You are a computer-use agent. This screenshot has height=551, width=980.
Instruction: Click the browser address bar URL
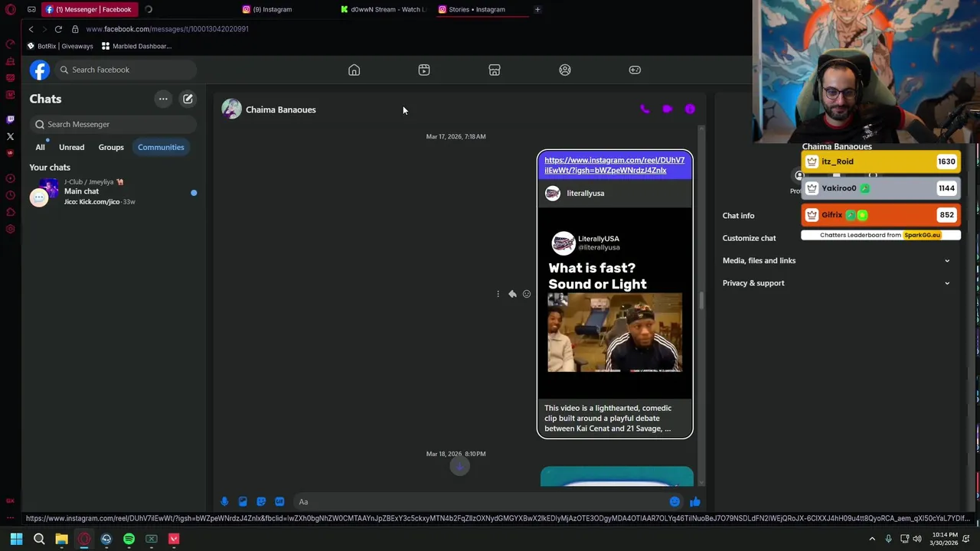pyautogui.click(x=167, y=29)
